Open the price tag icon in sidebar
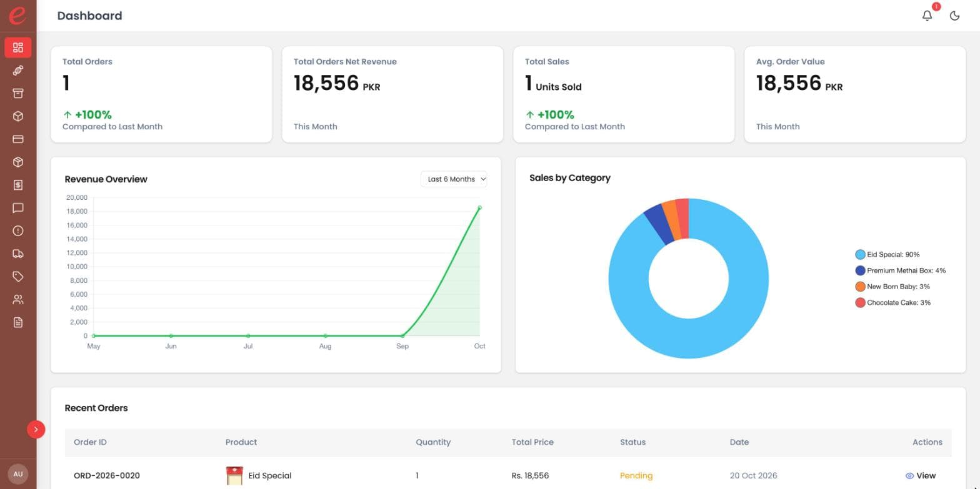 coord(18,277)
